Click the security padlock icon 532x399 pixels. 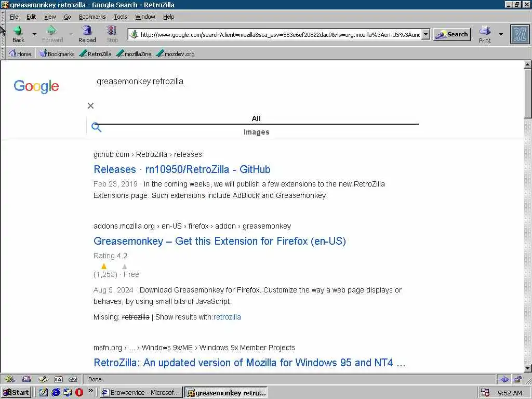pos(517,379)
